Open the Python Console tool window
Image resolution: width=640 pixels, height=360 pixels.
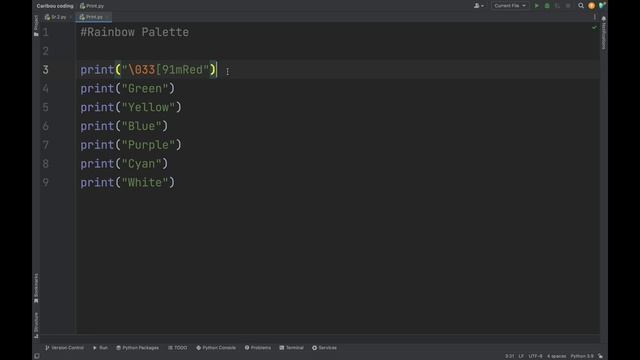216,348
